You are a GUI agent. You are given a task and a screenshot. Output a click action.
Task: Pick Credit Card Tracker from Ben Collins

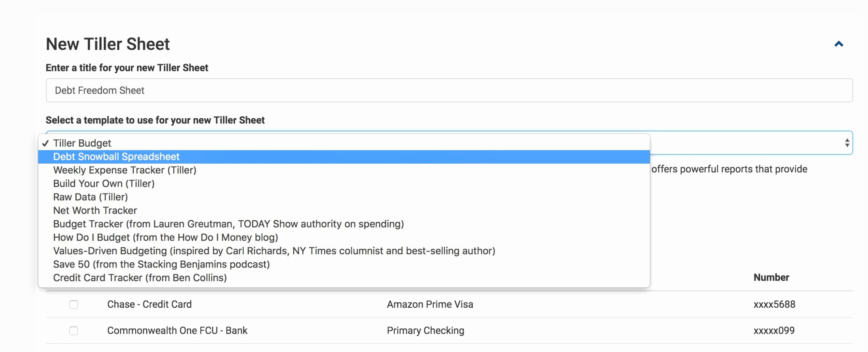point(140,278)
